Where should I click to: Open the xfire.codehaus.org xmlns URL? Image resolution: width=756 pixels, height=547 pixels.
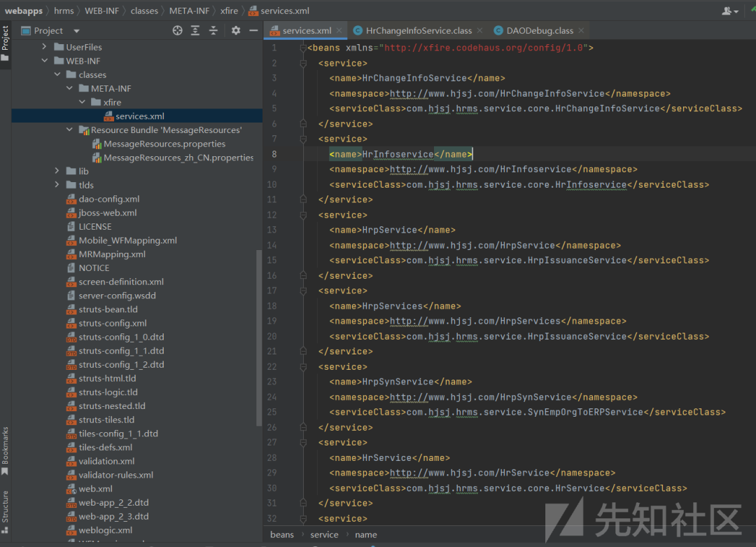point(484,48)
